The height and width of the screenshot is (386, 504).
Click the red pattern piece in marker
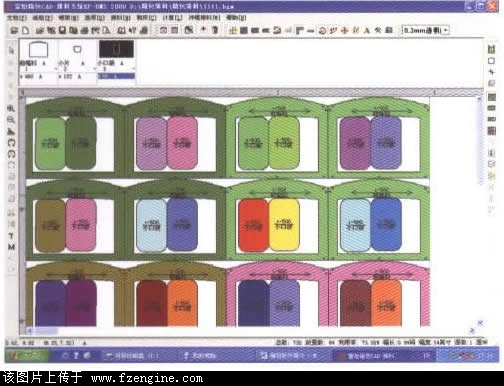tap(253, 225)
